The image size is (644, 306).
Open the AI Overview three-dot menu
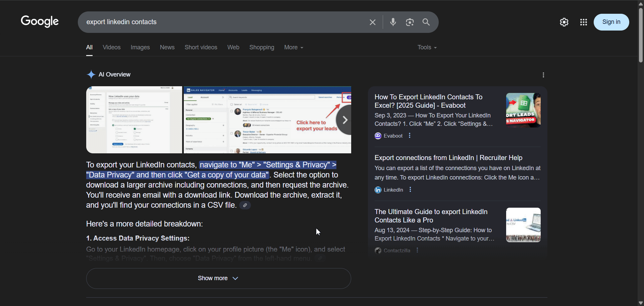tap(543, 74)
